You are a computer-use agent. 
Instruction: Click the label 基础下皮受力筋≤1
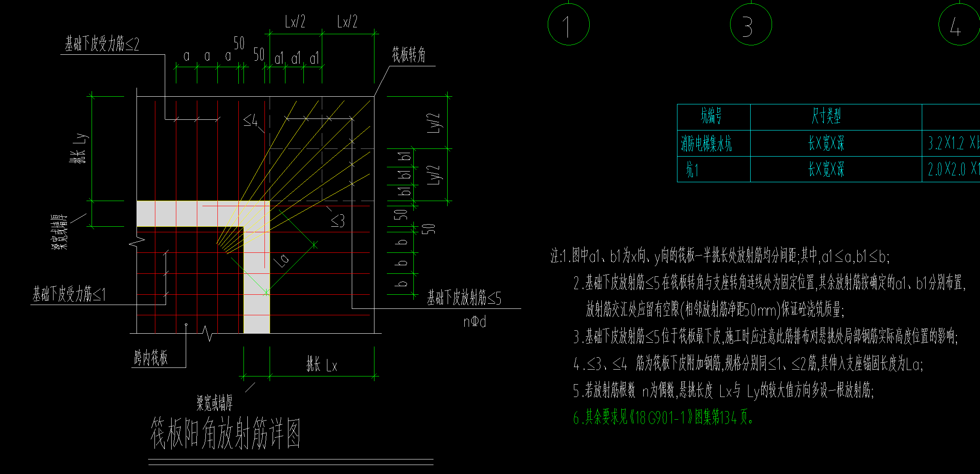pos(69,294)
